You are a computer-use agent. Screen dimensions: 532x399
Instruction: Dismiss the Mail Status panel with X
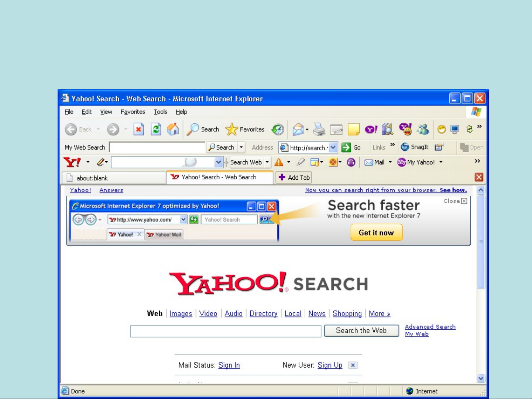pyautogui.click(x=353, y=365)
